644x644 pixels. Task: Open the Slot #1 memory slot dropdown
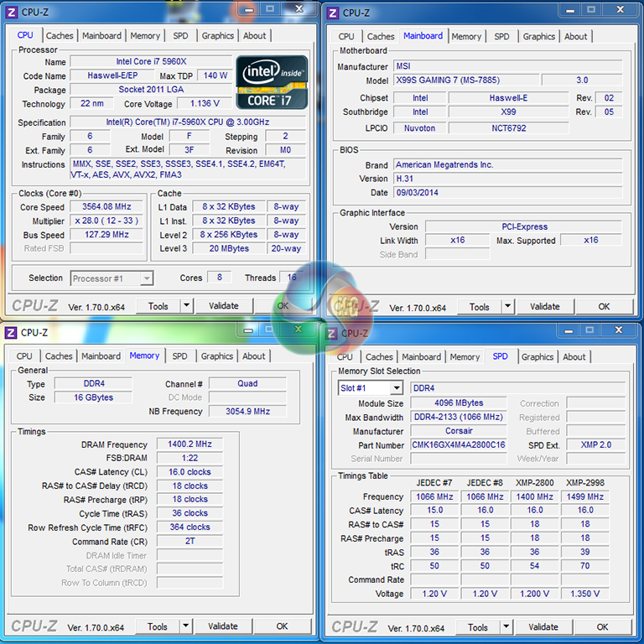(x=396, y=388)
